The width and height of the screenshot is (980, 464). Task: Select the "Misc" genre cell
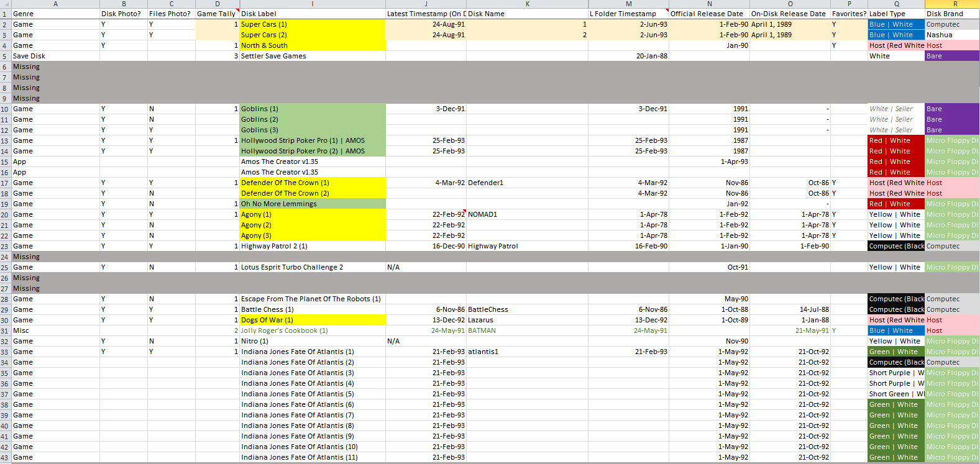pos(55,330)
